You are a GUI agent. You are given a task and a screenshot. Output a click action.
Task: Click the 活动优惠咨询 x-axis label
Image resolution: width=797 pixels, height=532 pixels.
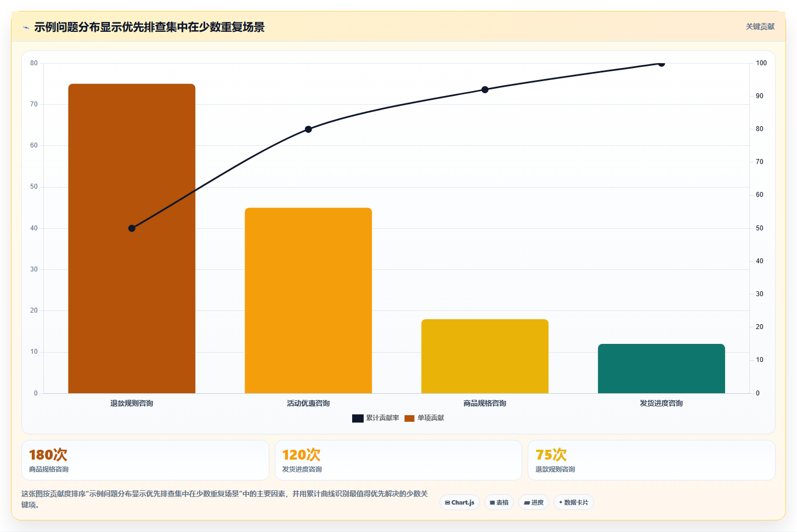308,403
